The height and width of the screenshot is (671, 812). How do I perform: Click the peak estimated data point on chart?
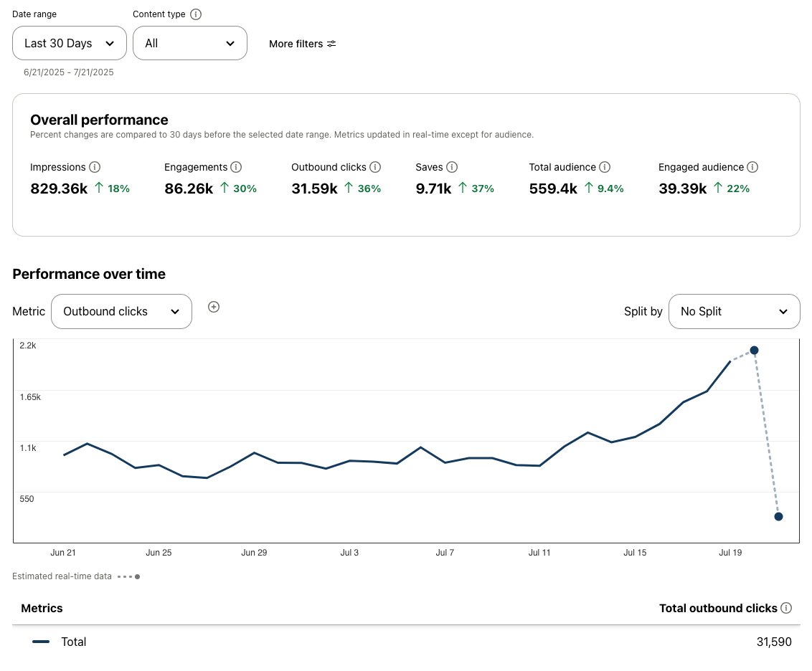755,351
